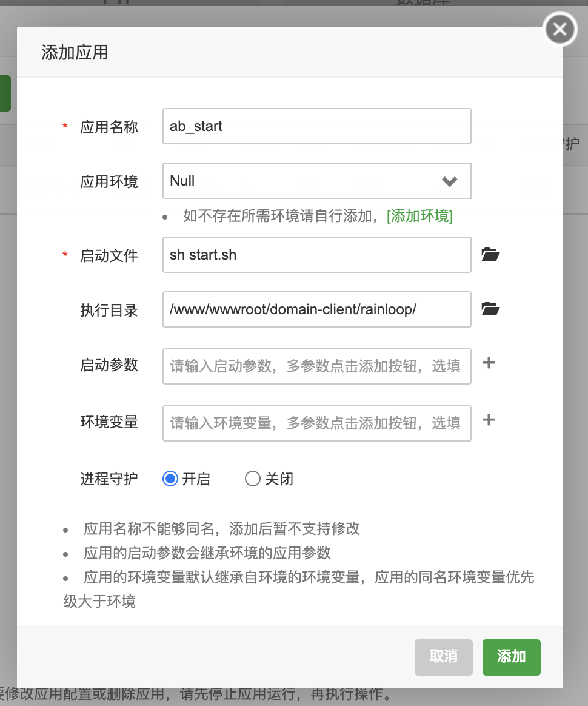This screenshot has height=706, width=588.
Task: Focus the 环境变量 input field
Action: click(x=316, y=423)
